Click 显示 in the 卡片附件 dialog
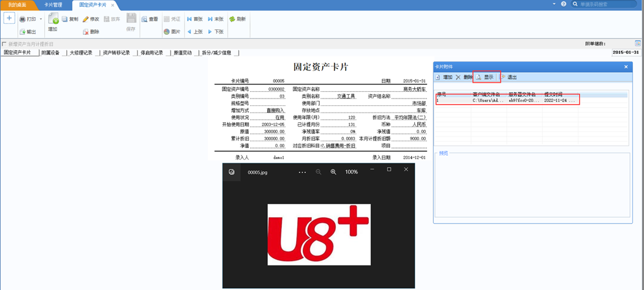 [x=485, y=77]
